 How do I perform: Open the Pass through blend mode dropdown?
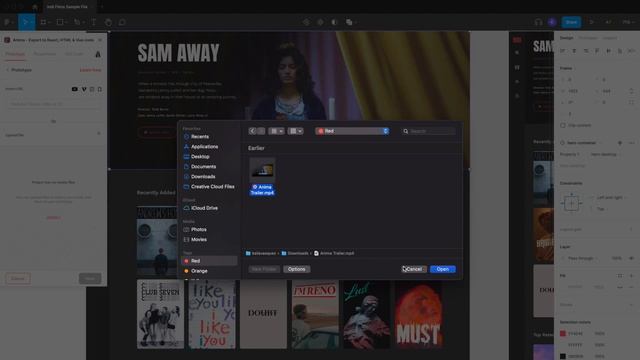tap(580, 258)
